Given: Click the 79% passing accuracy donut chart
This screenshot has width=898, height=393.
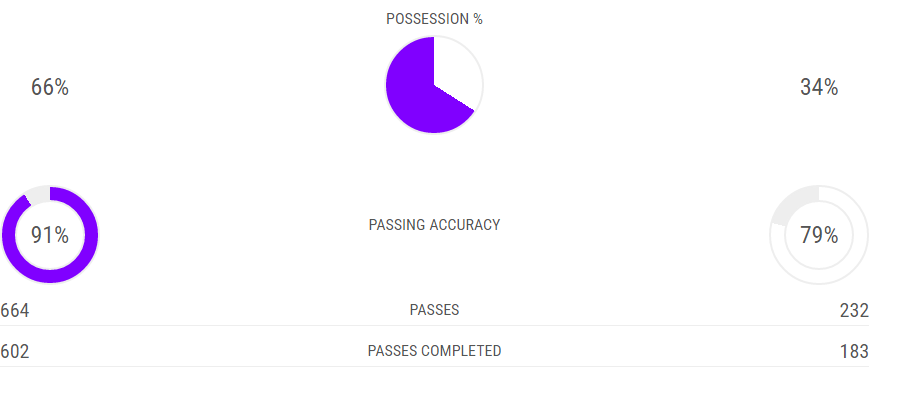Looking at the screenshot, I should pyautogui.click(x=819, y=235).
